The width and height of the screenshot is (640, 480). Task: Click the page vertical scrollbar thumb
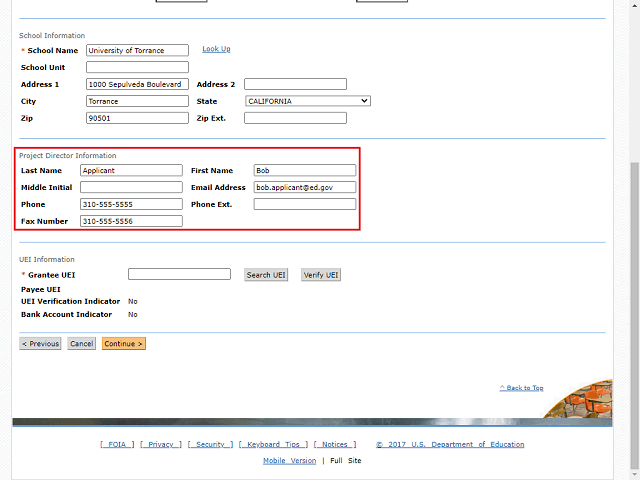(x=634, y=315)
